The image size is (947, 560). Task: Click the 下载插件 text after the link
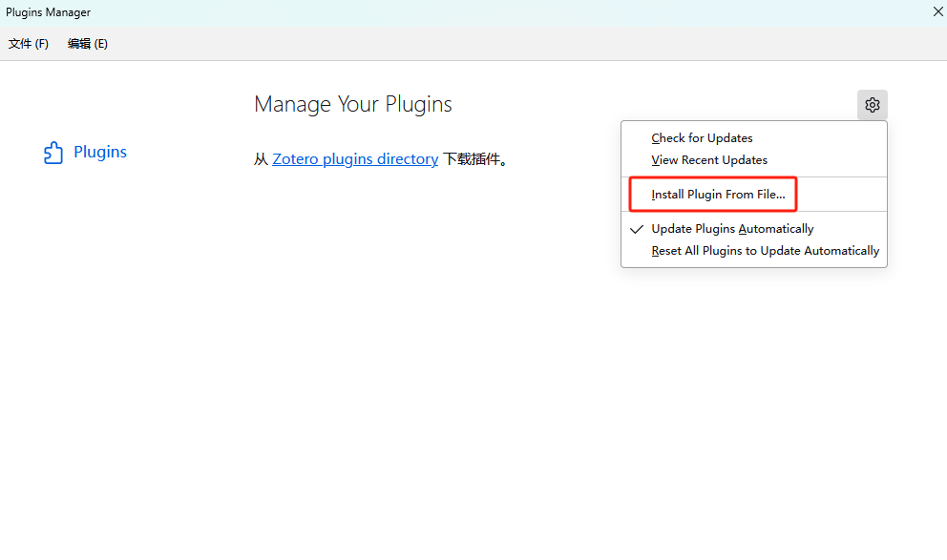474,159
